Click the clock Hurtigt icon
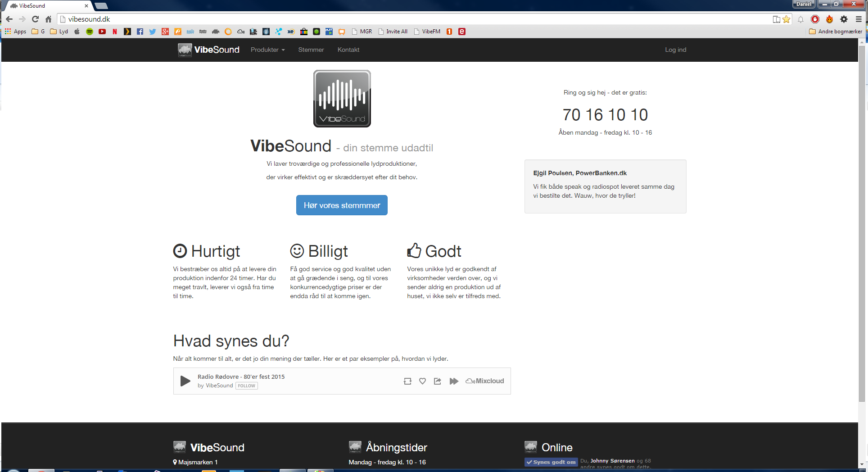The width and height of the screenshot is (868, 472). (180, 250)
